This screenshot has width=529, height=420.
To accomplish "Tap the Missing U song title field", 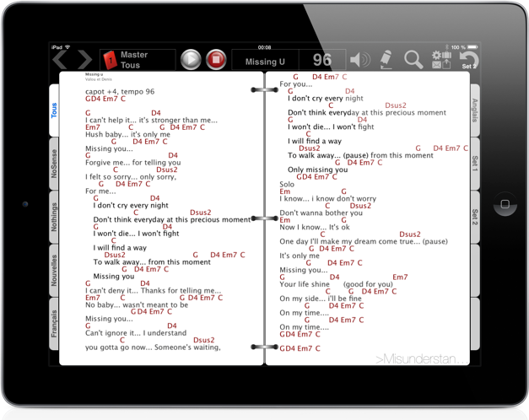I will click(x=265, y=62).
